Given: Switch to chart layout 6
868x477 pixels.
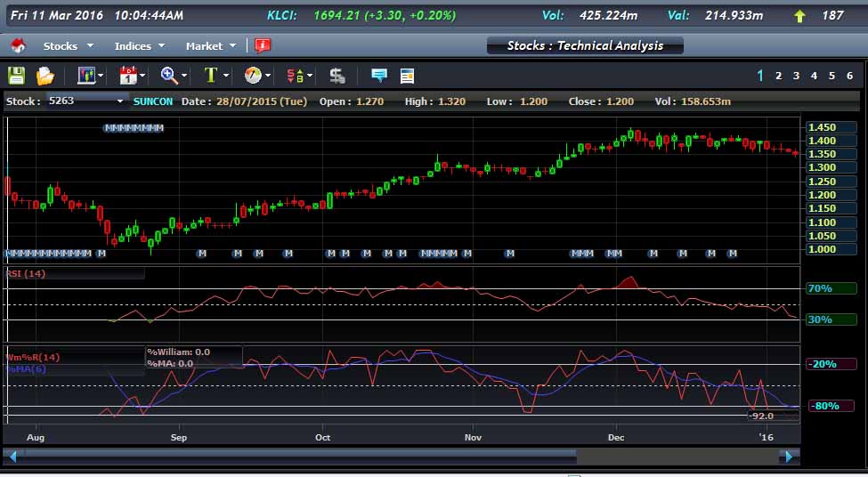Looking at the screenshot, I should [x=849, y=76].
